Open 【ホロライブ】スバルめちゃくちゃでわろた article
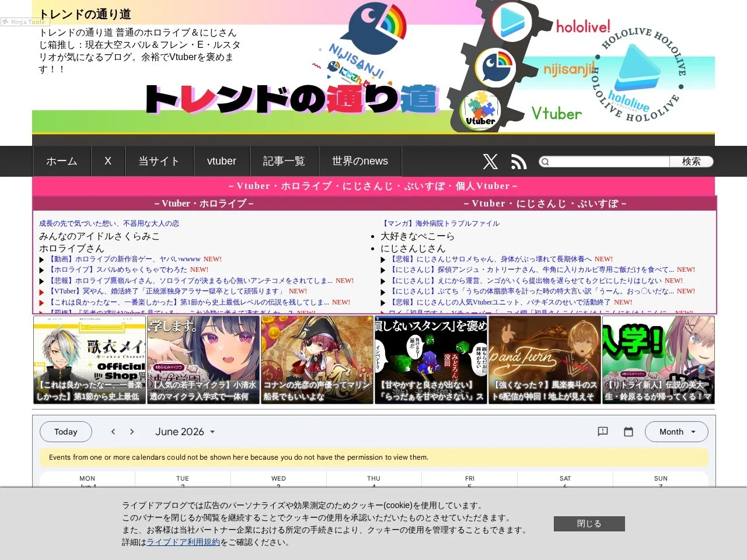This screenshot has width=747, height=560. coord(117,269)
